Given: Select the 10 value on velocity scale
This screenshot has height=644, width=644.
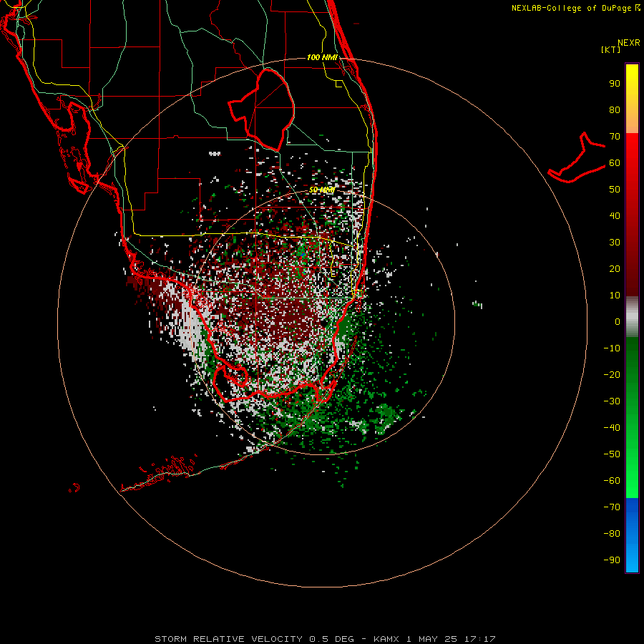Looking at the screenshot, I should [615, 296].
